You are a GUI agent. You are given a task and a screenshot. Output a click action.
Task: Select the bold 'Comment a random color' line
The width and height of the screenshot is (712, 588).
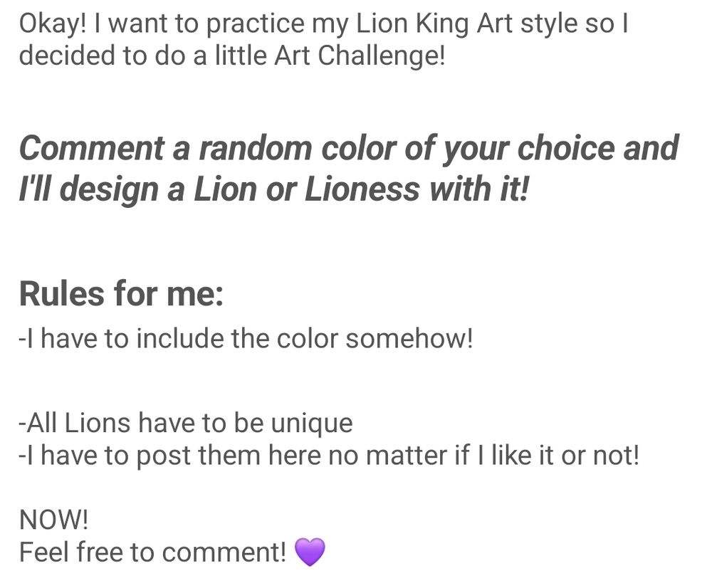click(x=349, y=149)
